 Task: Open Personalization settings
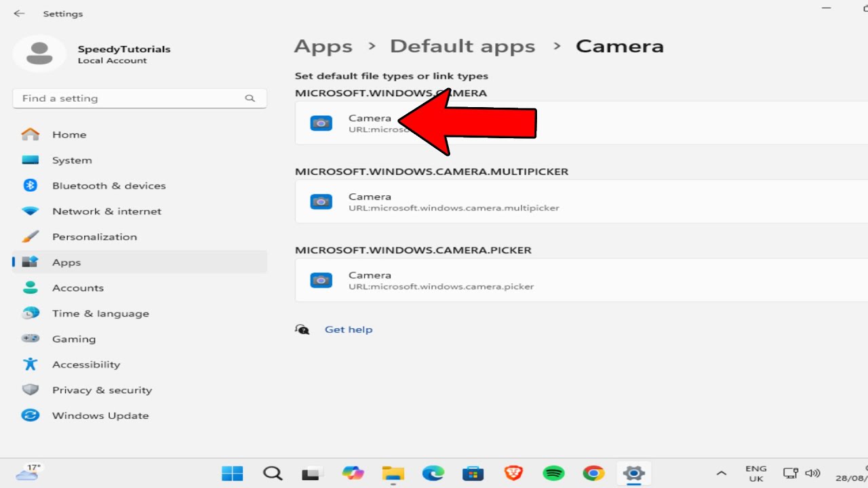click(x=140, y=237)
